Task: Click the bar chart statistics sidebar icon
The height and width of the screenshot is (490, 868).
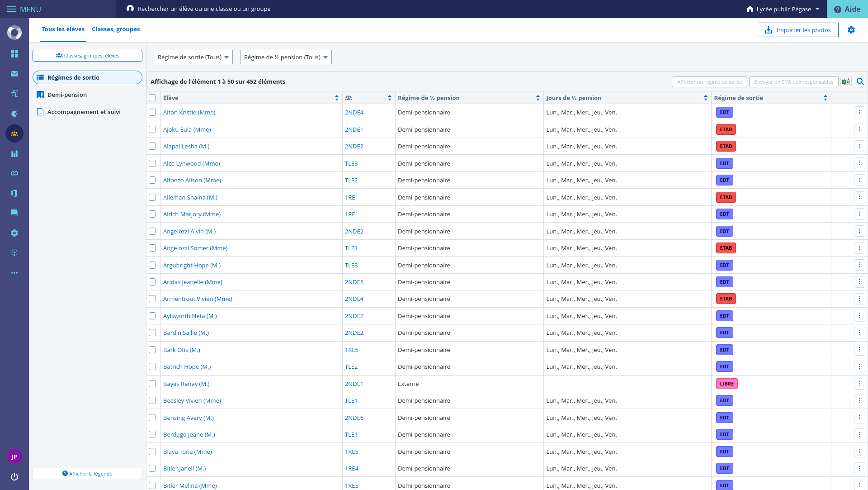Action: (x=14, y=154)
